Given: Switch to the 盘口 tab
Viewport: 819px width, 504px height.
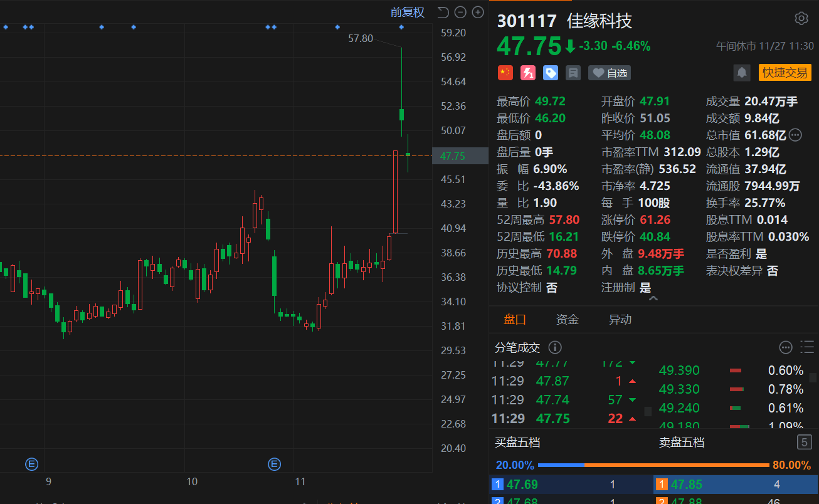Looking at the screenshot, I should (x=515, y=320).
